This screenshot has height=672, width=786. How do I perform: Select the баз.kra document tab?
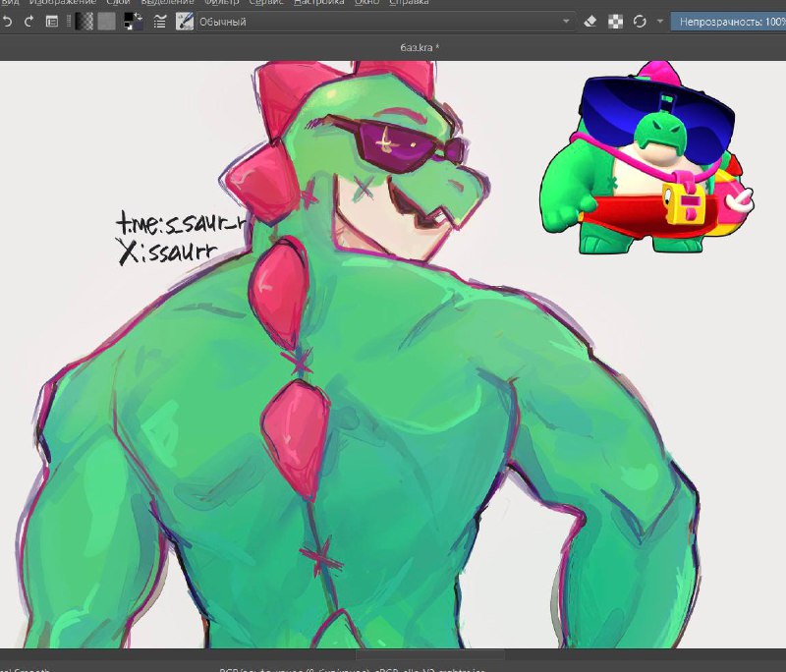(x=420, y=47)
